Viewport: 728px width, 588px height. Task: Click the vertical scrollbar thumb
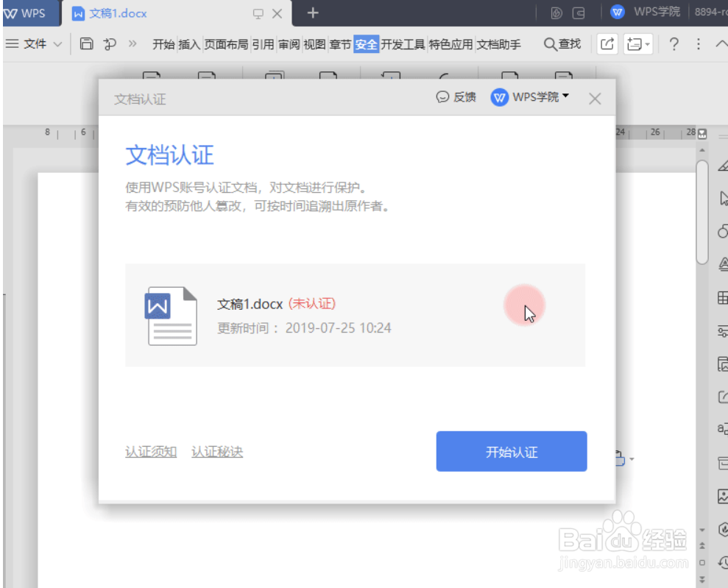702,212
